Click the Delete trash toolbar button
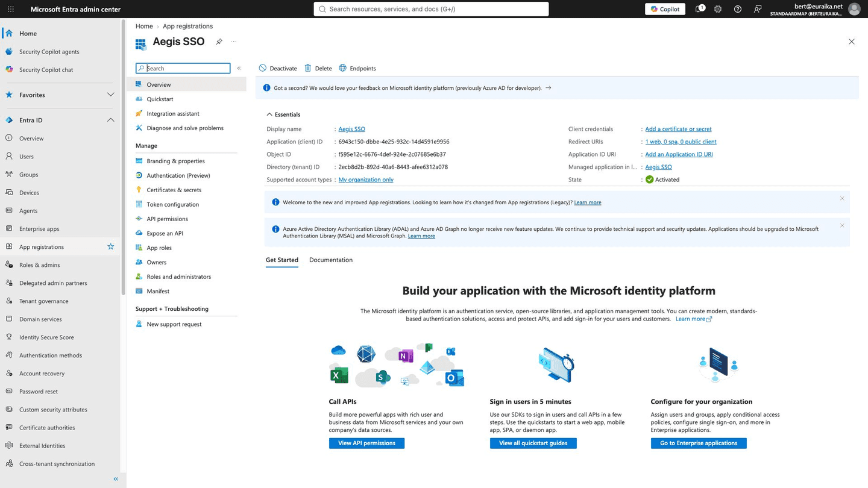868x488 pixels. click(318, 68)
